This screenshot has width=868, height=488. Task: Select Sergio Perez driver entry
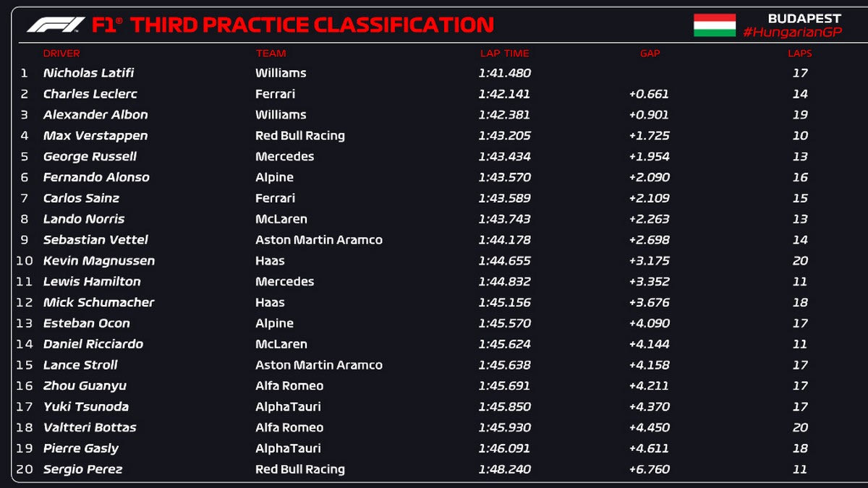click(x=82, y=469)
